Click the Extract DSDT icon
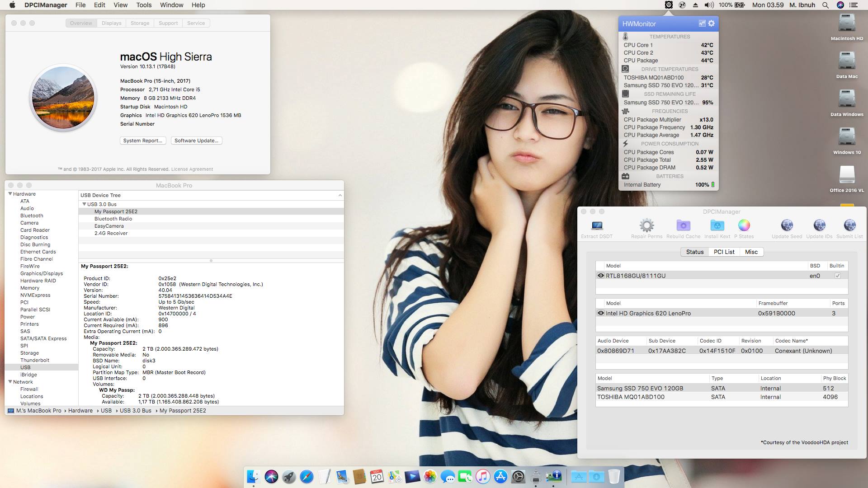The width and height of the screenshot is (868, 488). tap(597, 225)
